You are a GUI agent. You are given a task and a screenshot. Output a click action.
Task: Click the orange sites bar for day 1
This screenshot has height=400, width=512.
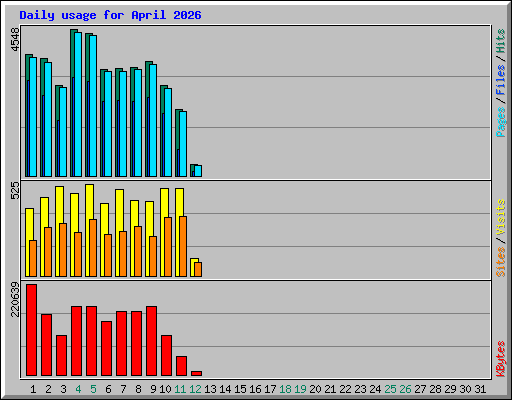33,258
